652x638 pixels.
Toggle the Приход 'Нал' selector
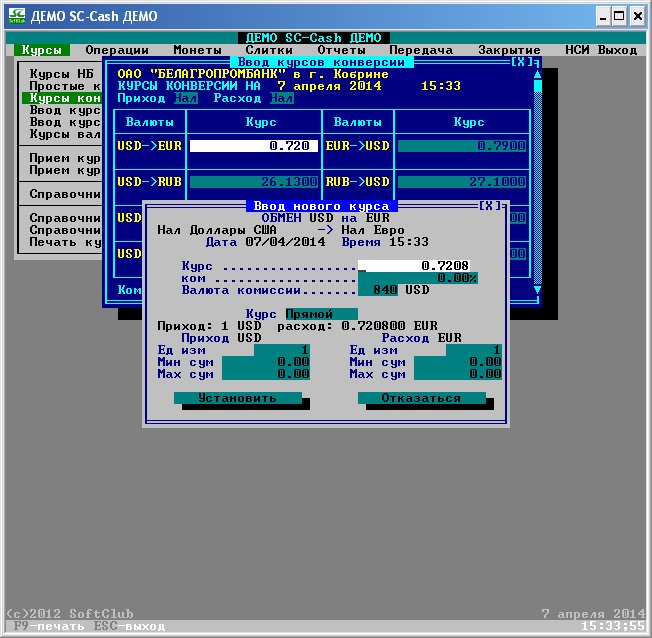(x=186, y=98)
